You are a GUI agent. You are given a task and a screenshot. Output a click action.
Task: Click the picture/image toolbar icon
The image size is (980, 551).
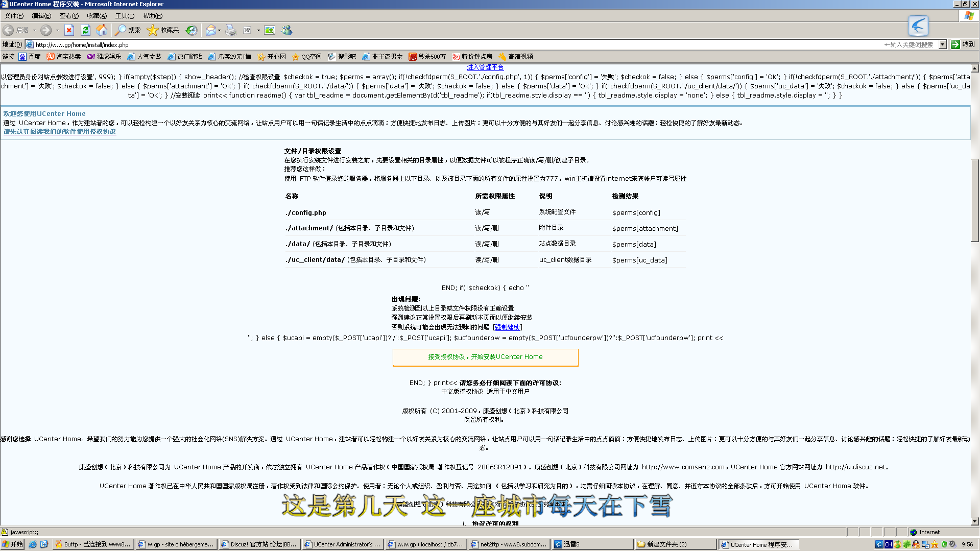(270, 30)
